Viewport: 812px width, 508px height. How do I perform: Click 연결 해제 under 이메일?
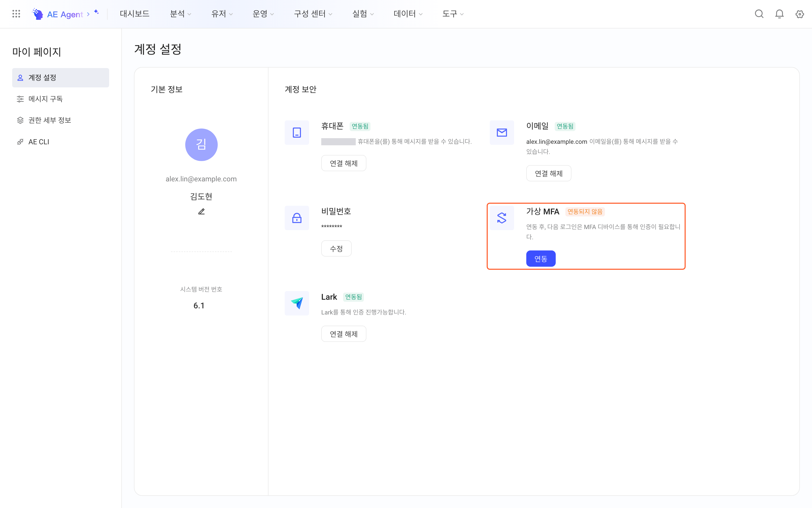(549, 173)
